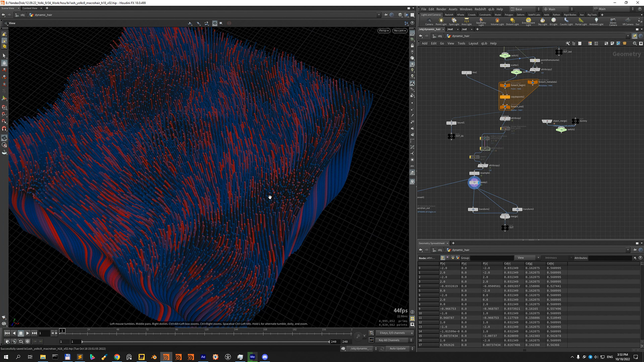
Task: Click the sweep1 node in the network
Action: pyautogui.click(x=474, y=182)
